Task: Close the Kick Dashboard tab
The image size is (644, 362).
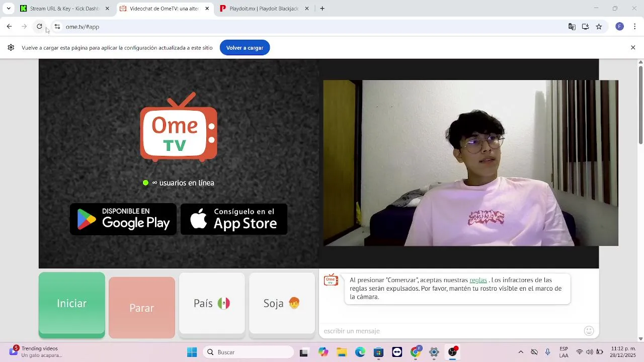Action: [x=107, y=9]
